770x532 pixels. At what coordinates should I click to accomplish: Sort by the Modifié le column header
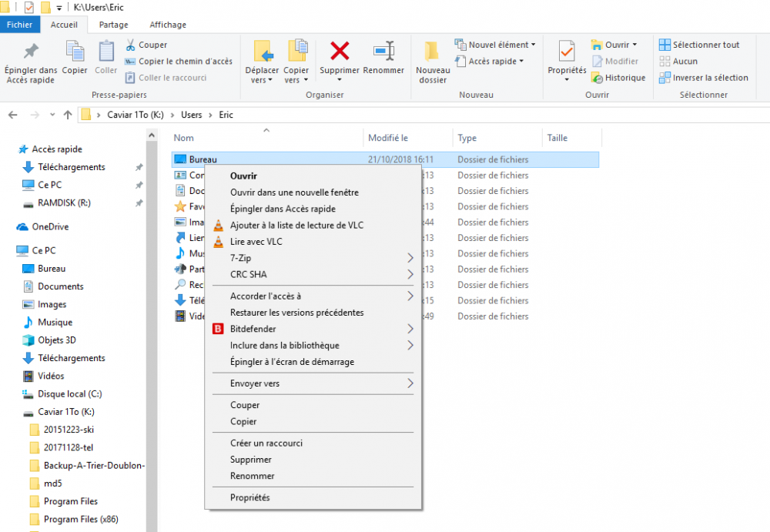point(388,138)
